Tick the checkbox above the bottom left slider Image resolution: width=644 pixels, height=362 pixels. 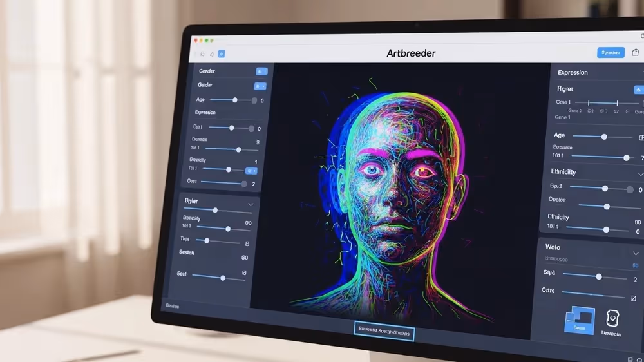[x=244, y=272]
